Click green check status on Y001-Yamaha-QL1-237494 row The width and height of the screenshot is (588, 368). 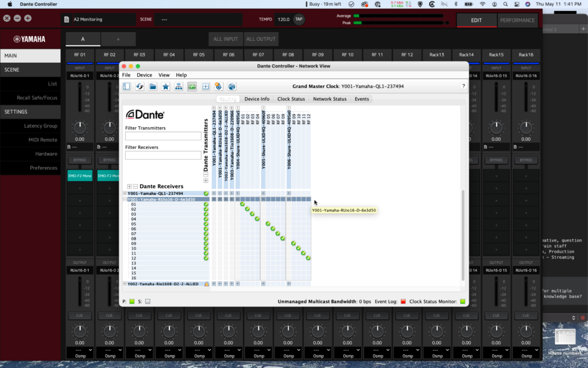click(x=206, y=193)
